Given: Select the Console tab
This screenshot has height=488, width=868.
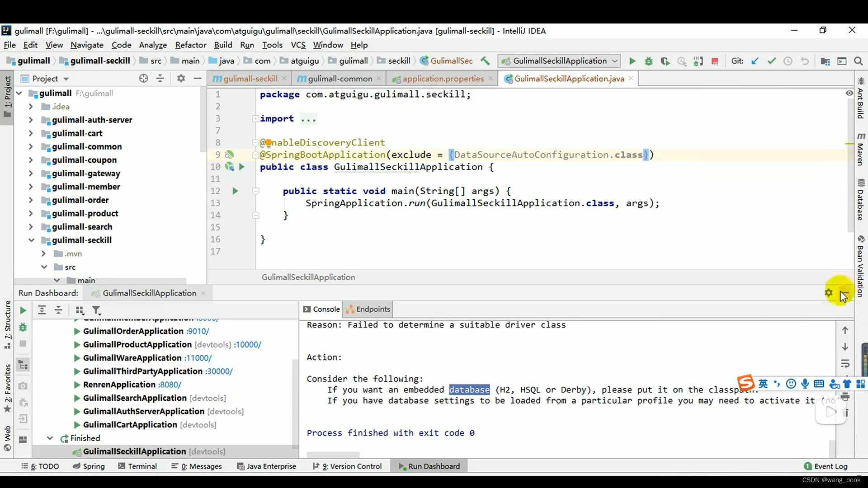Looking at the screenshot, I should coord(321,309).
